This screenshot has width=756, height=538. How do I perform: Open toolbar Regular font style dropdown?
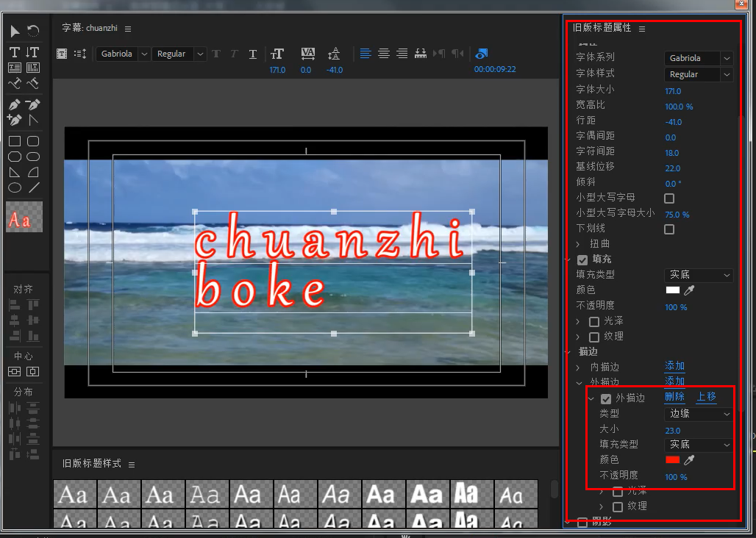pos(179,54)
